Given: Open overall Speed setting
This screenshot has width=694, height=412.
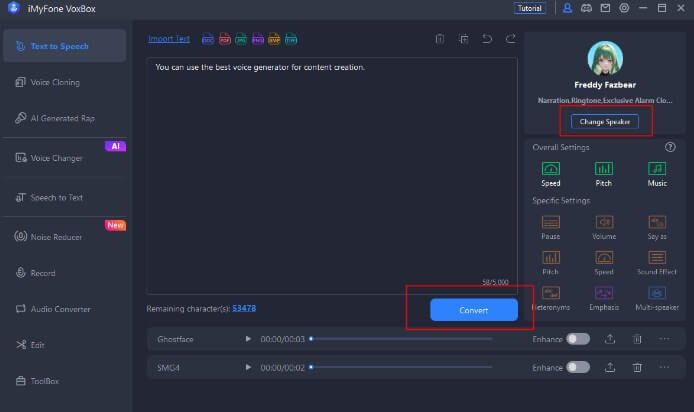Looking at the screenshot, I should click(551, 174).
